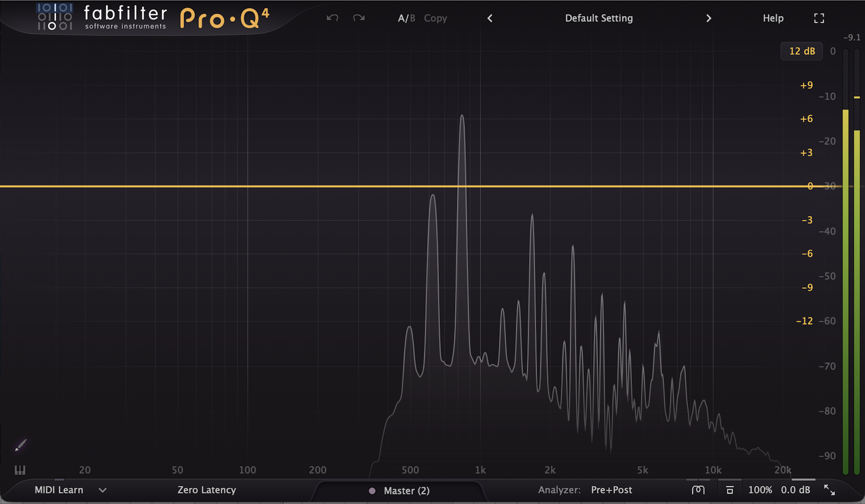Adjust the 100% gain scale value
The image size is (865, 504).
click(x=760, y=490)
